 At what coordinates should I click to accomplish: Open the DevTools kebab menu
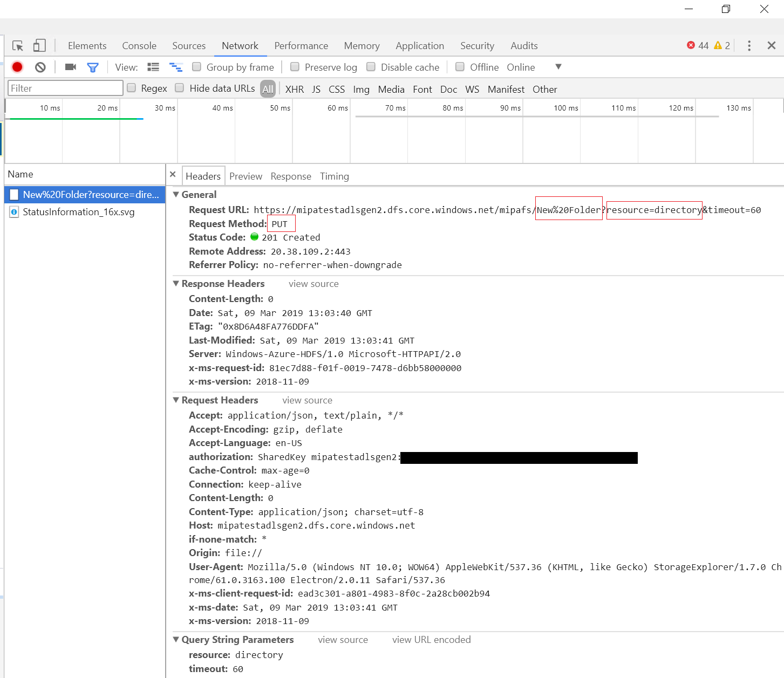(749, 46)
